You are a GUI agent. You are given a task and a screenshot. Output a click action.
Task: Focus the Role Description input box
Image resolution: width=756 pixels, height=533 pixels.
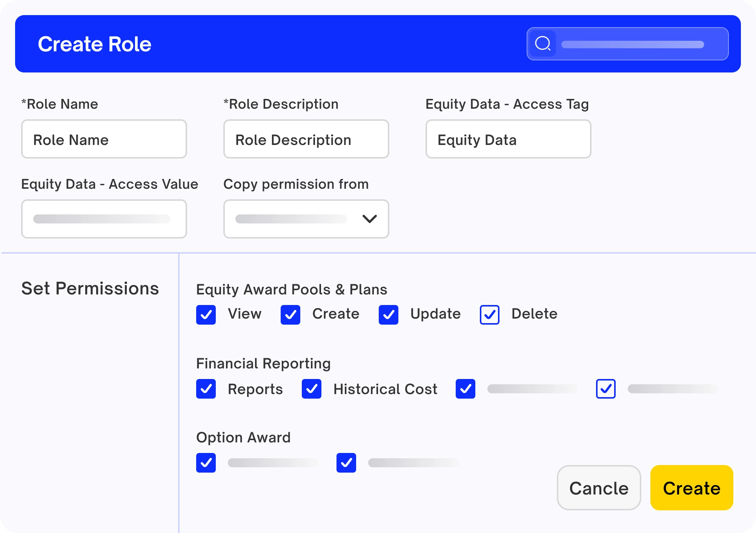(x=306, y=139)
